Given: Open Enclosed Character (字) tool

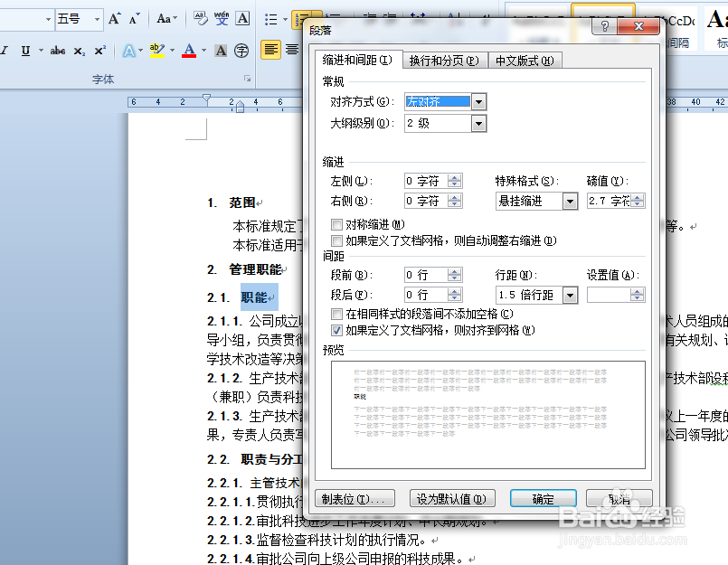Looking at the screenshot, I should point(241,51).
